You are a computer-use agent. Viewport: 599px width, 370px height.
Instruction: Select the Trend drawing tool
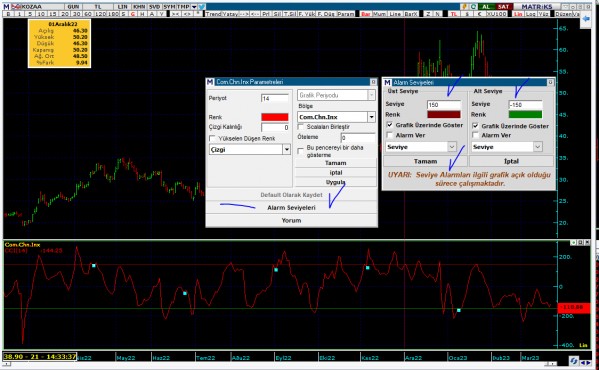click(x=213, y=14)
